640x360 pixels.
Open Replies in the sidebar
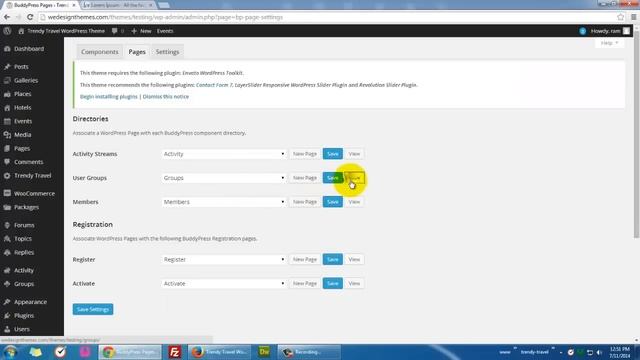coord(24,253)
